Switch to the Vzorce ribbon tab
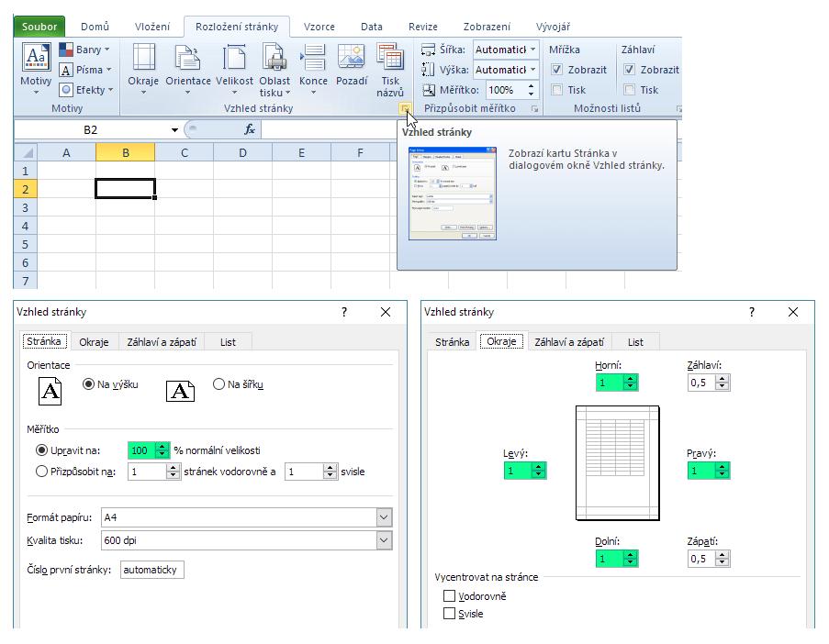Viewport: 829px width, 644px height. [x=319, y=27]
